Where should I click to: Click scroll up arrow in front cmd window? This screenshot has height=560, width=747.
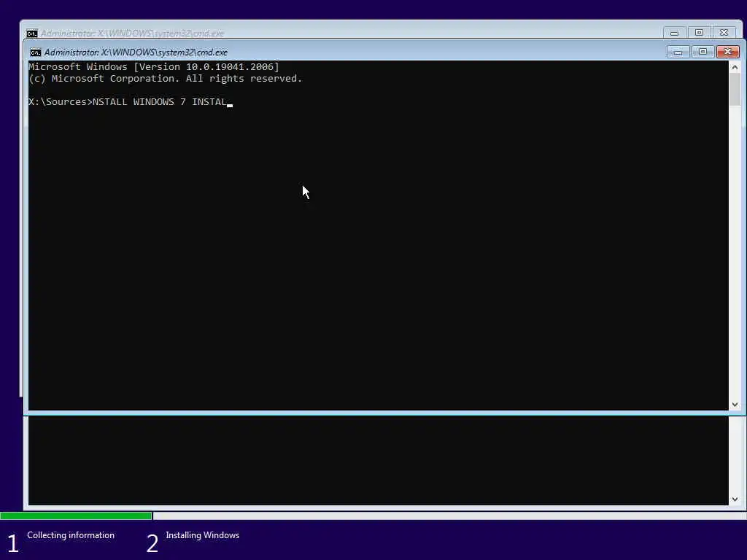tap(735, 67)
